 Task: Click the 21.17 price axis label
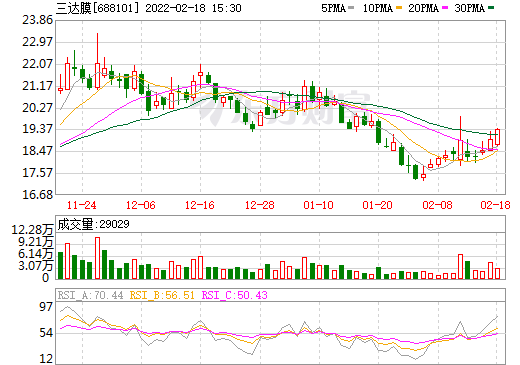[37, 86]
